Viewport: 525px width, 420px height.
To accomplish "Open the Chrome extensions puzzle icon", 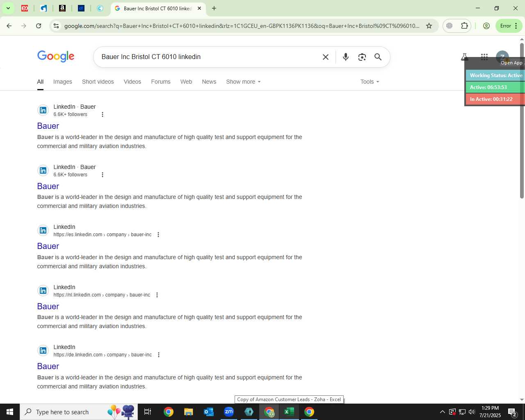I will 464,26.
